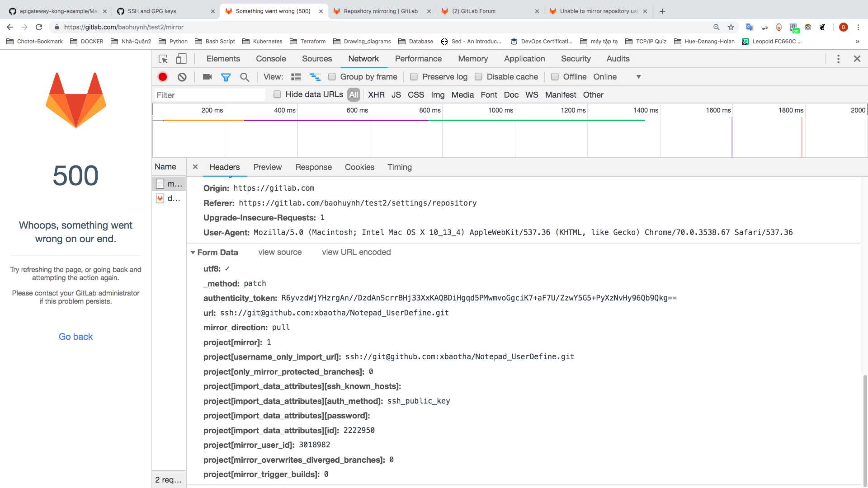868x488 pixels.
Task: Filter requests by XHR type
Action: coord(376,95)
